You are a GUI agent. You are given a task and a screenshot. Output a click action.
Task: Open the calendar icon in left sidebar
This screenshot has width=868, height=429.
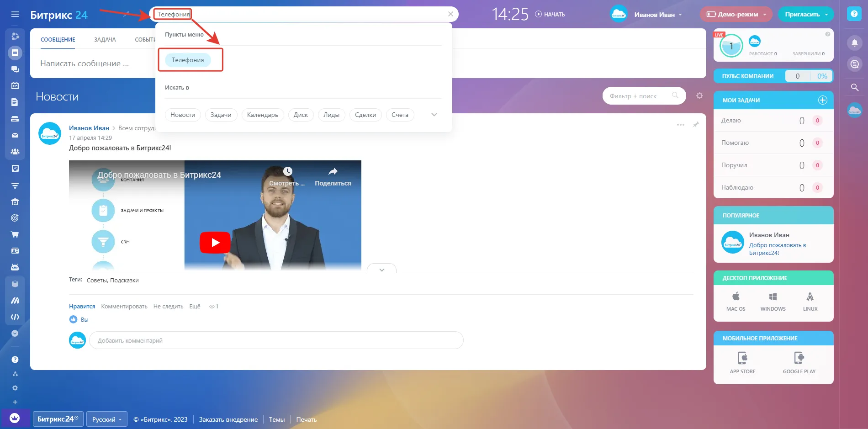point(15,85)
